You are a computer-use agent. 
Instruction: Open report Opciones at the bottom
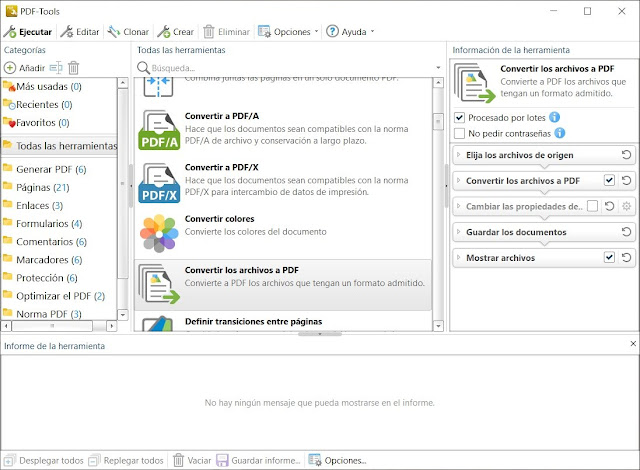(x=338, y=461)
